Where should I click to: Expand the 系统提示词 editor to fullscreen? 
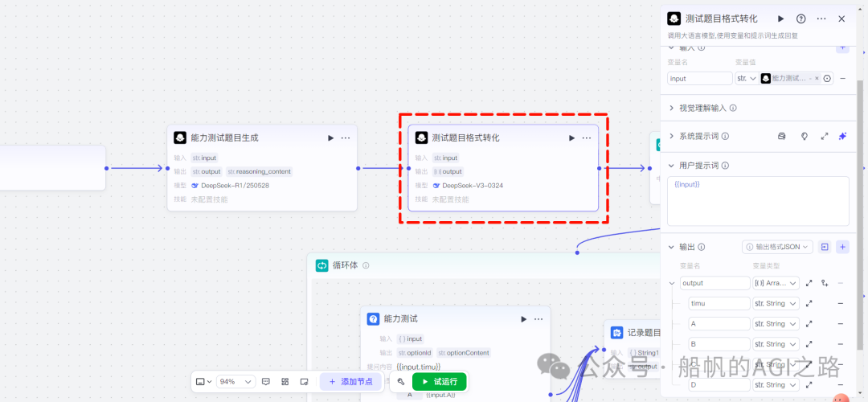tap(825, 136)
